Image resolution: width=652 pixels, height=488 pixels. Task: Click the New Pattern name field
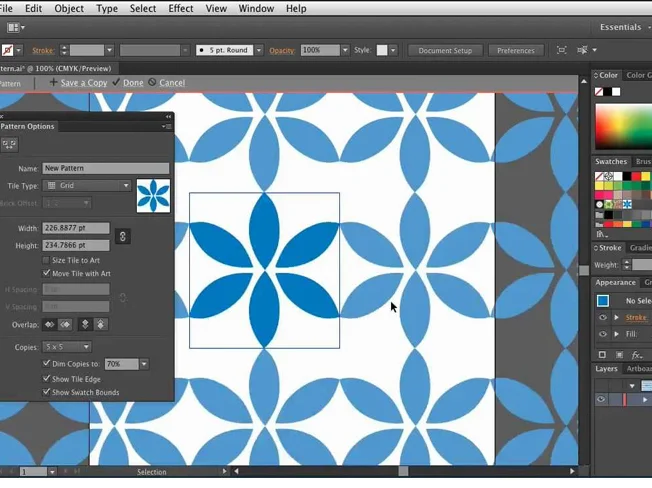pos(105,169)
